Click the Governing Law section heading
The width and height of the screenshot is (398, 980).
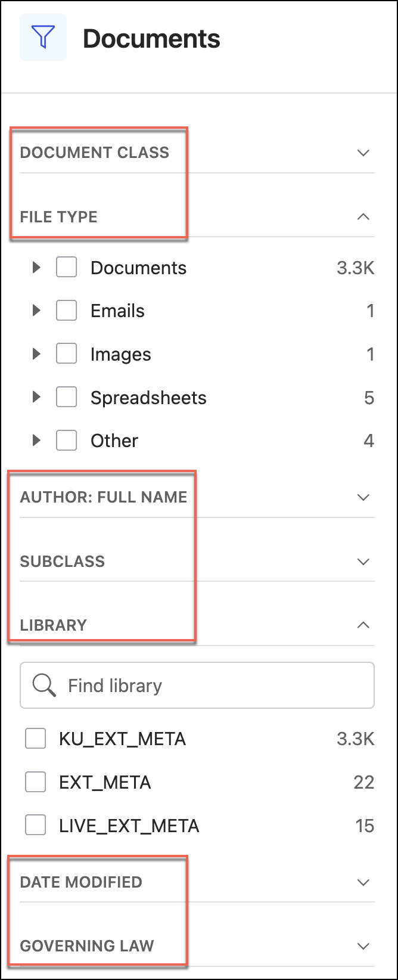(x=87, y=946)
